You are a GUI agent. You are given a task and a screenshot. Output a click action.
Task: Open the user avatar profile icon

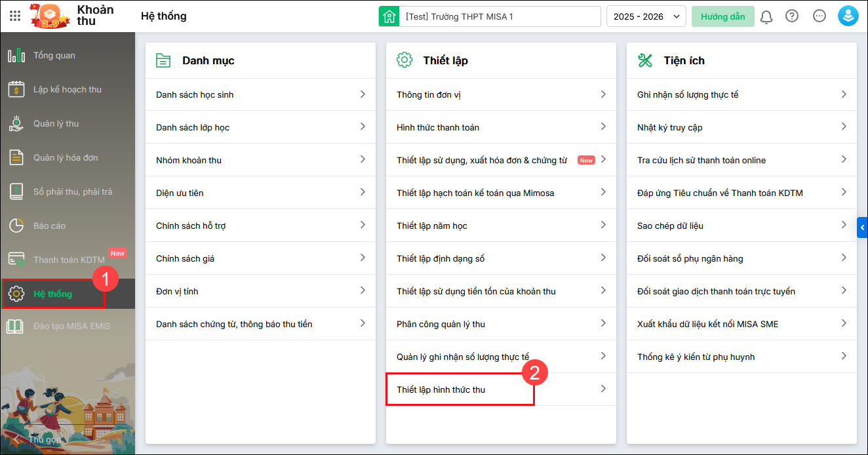click(848, 16)
